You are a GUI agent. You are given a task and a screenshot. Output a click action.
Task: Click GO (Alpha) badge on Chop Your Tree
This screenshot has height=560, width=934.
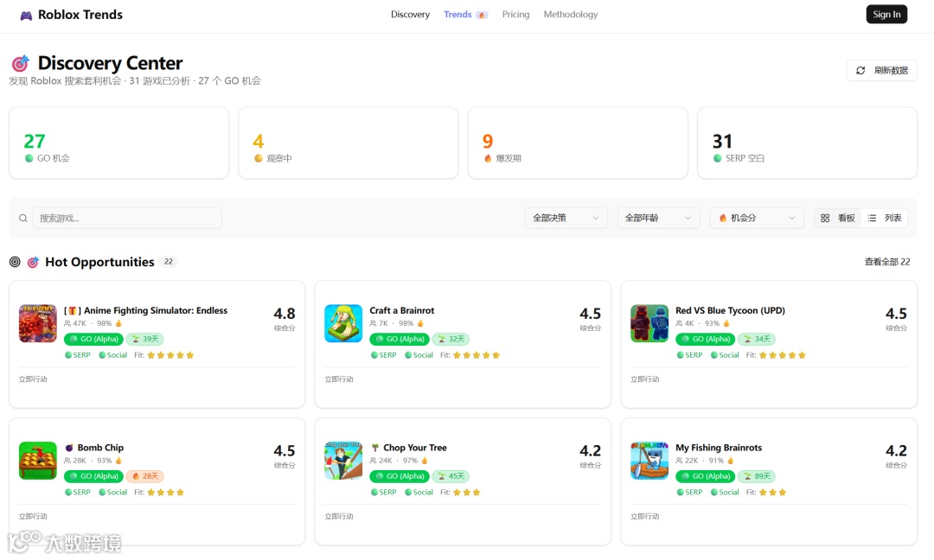click(x=400, y=476)
